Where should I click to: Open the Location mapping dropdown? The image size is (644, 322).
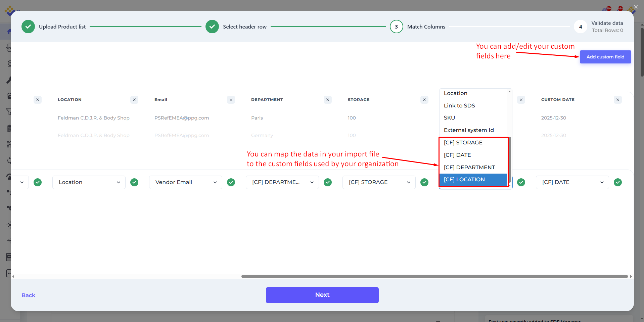click(89, 182)
